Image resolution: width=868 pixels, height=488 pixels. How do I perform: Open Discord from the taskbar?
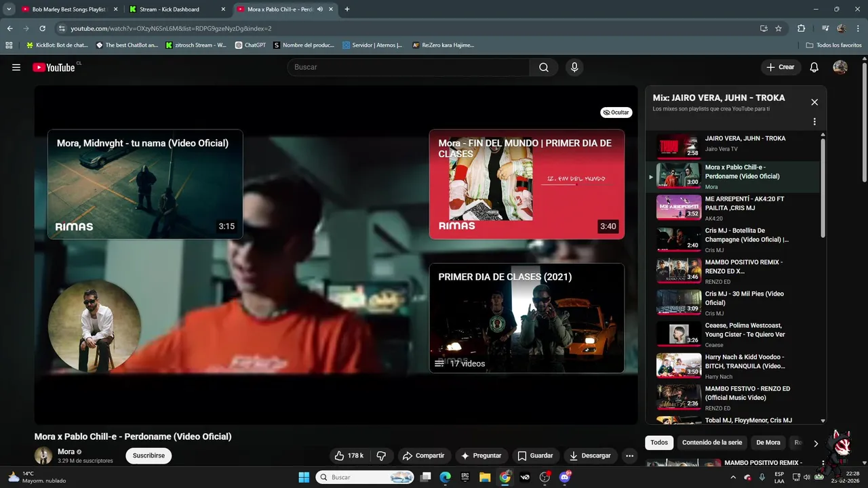point(565,477)
